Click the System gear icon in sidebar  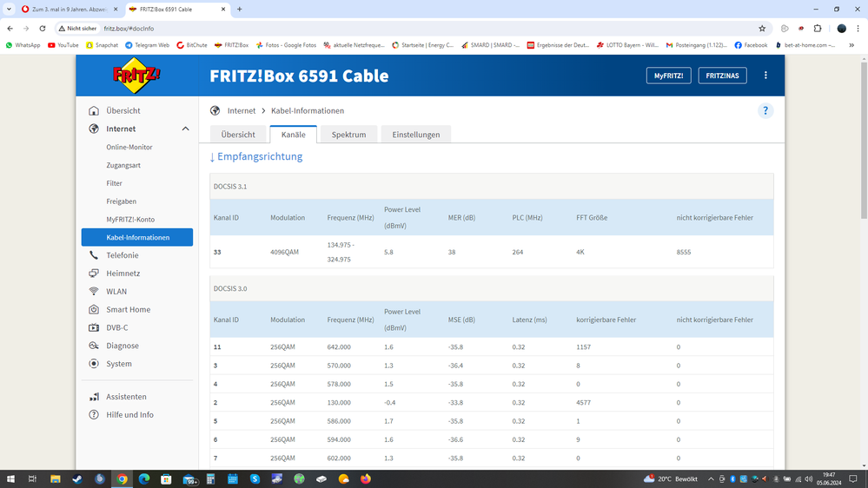coord(94,364)
